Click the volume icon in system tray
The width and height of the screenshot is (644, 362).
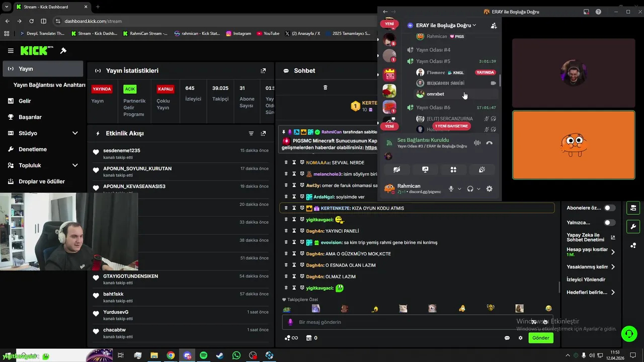[592, 355]
